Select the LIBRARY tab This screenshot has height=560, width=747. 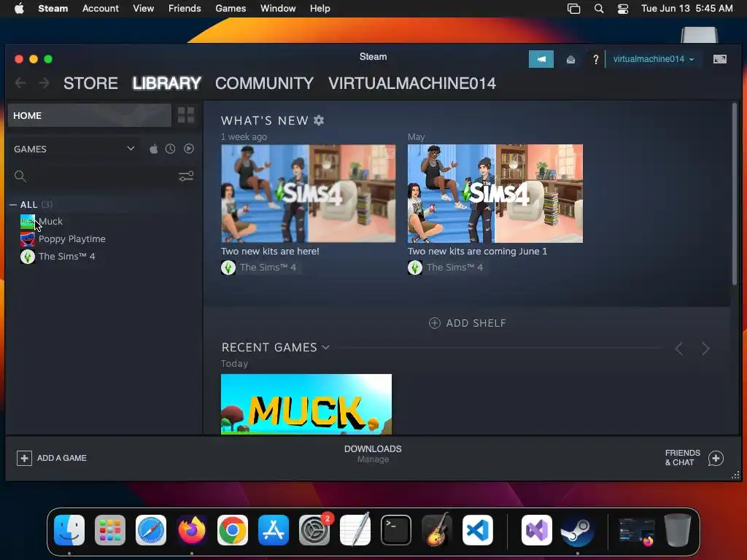[x=167, y=83]
